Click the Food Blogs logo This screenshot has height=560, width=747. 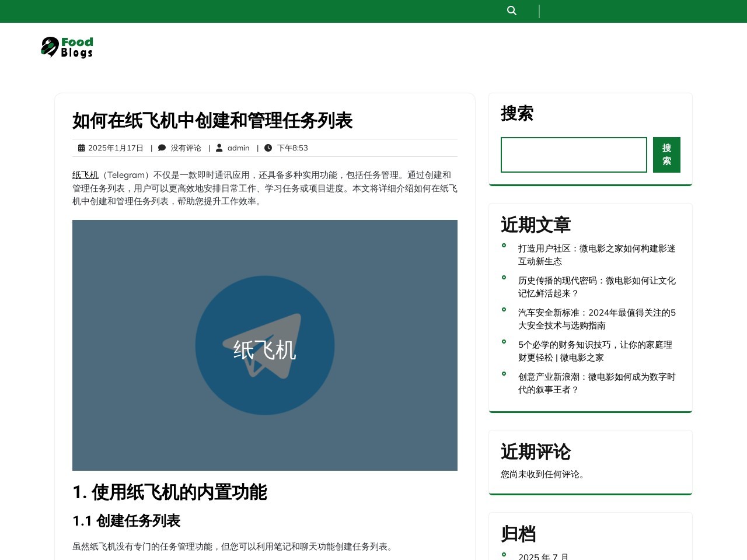(67, 47)
